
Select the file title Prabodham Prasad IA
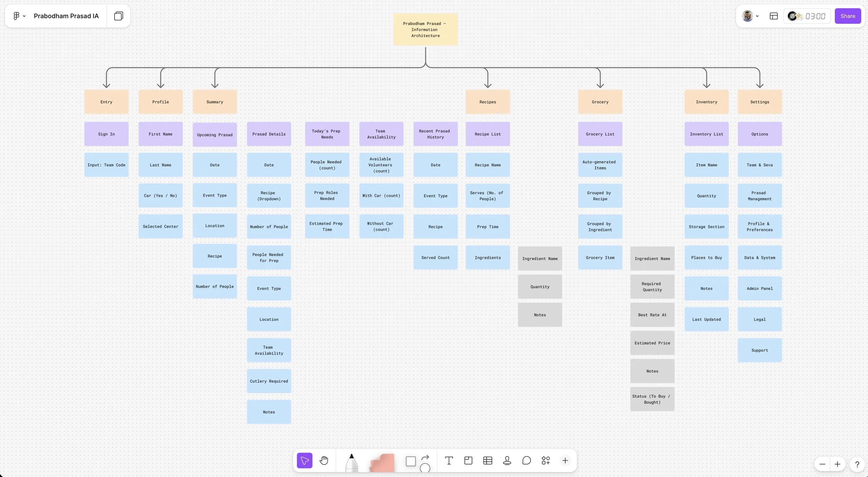click(66, 16)
